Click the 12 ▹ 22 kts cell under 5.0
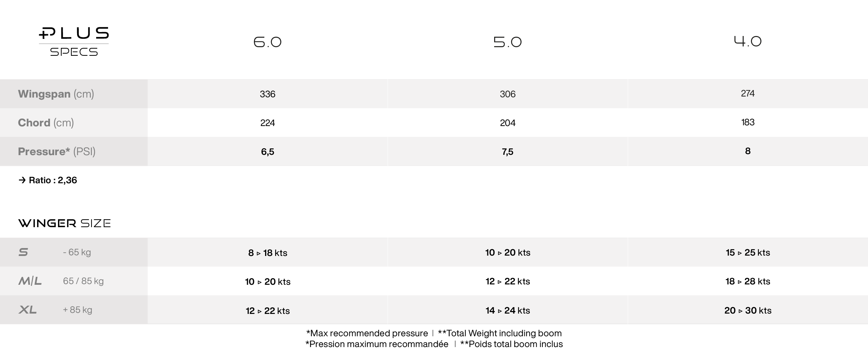Viewport: 868px width, 360px height. pyautogui.click(x=507, y=281)
